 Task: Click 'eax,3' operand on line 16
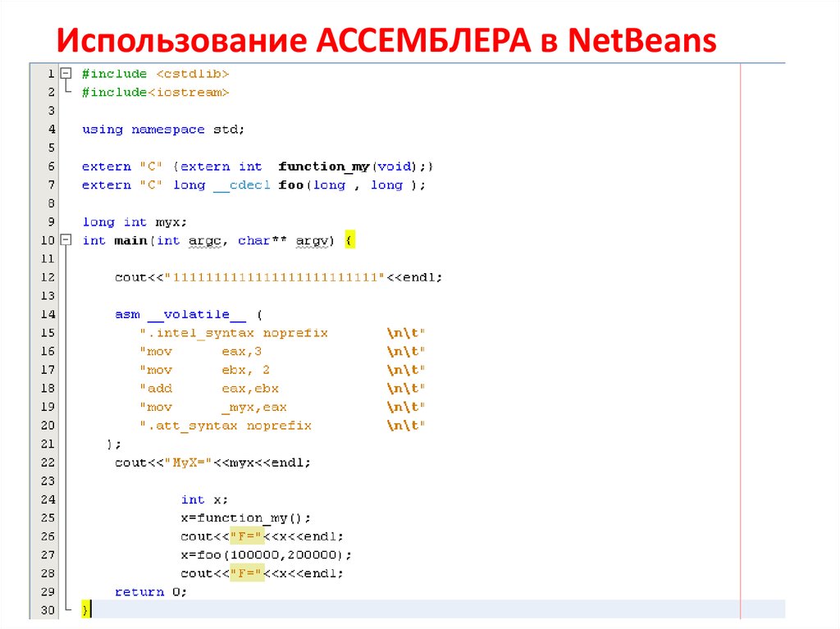(x=242, y=352)
